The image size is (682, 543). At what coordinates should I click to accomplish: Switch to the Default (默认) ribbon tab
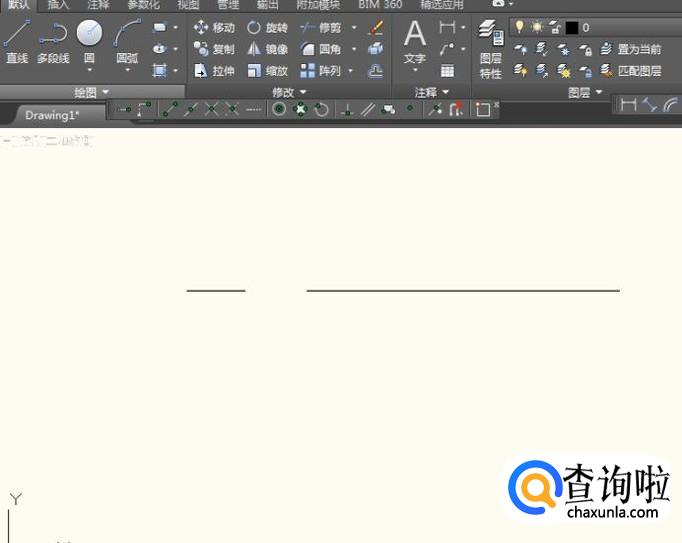19,5
